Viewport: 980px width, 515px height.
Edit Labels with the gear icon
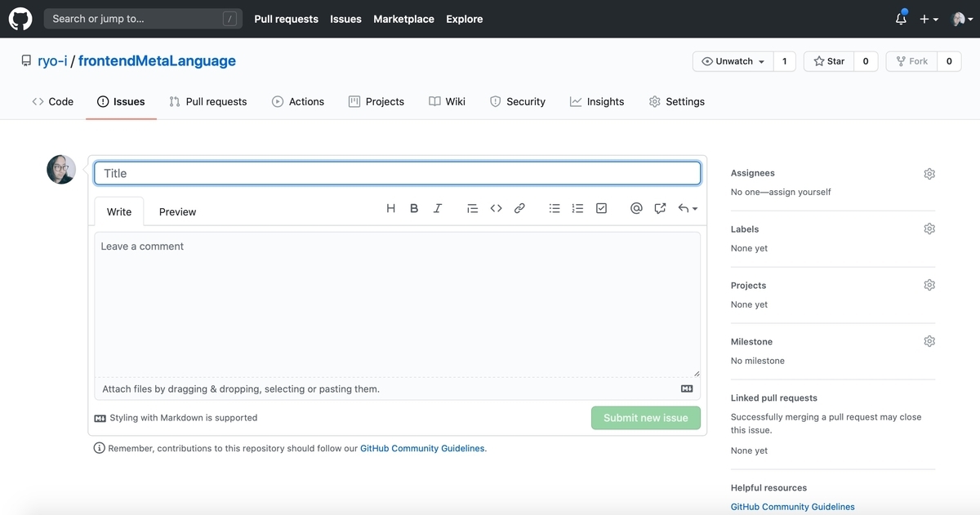tap(929, 229)
